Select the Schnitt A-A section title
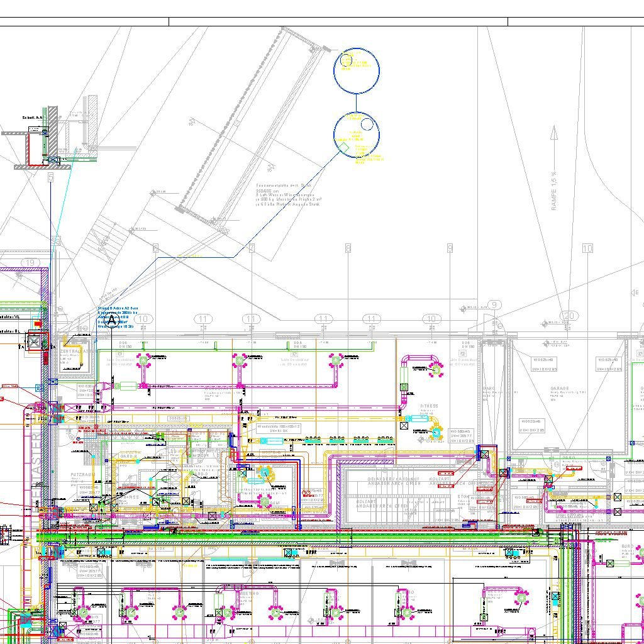The width and height of the screenshot is (644, 644). [x=32, y=118]
